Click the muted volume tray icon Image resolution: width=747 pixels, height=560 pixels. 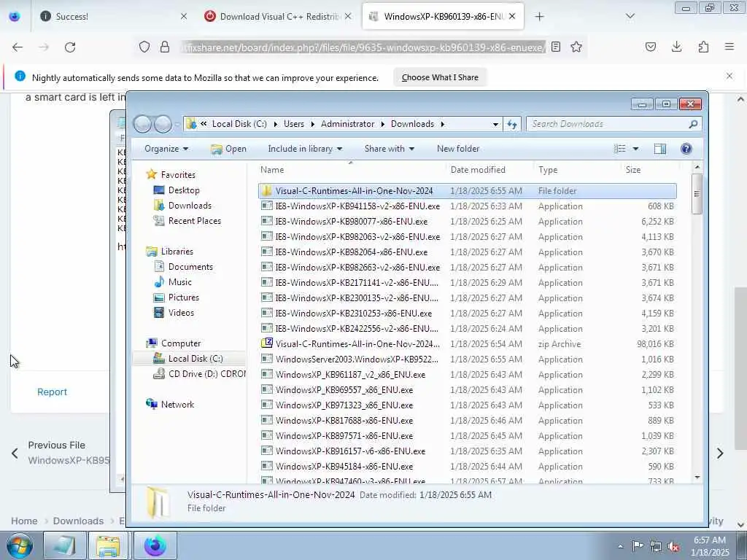click(x=673, y=547)
